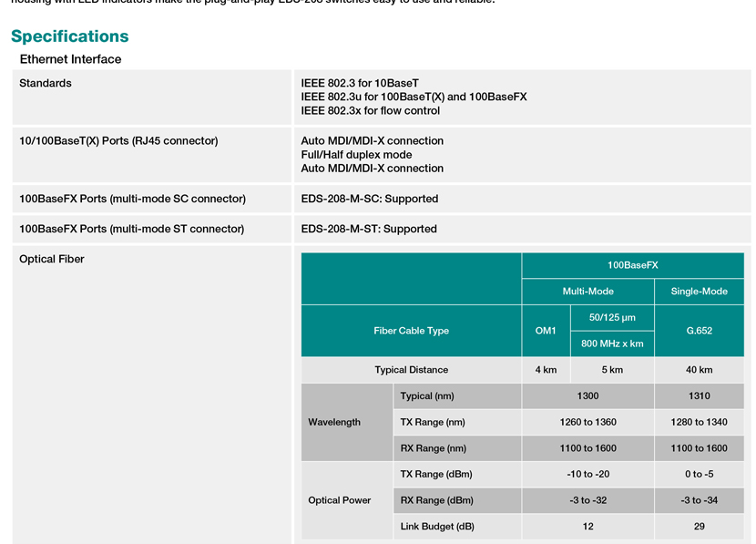Screen dimensions: 756x544
Task: Click the Multi-Mode link budget "12"
Action: tap(587, 526)
